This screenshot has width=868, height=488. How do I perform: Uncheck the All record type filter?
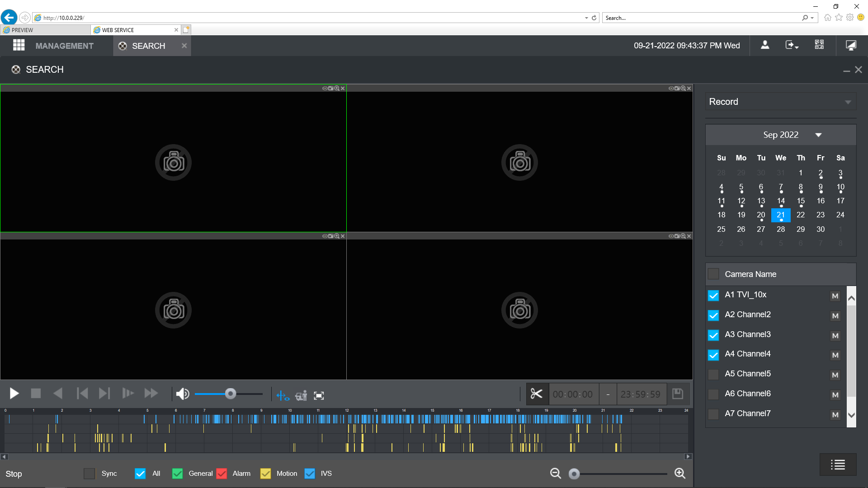140,474
